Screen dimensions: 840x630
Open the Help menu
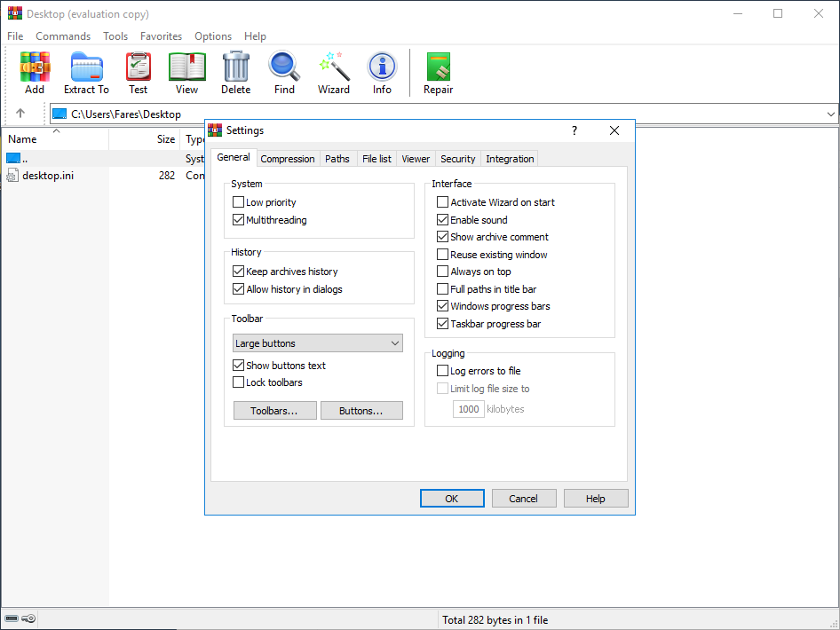(255, 35)
